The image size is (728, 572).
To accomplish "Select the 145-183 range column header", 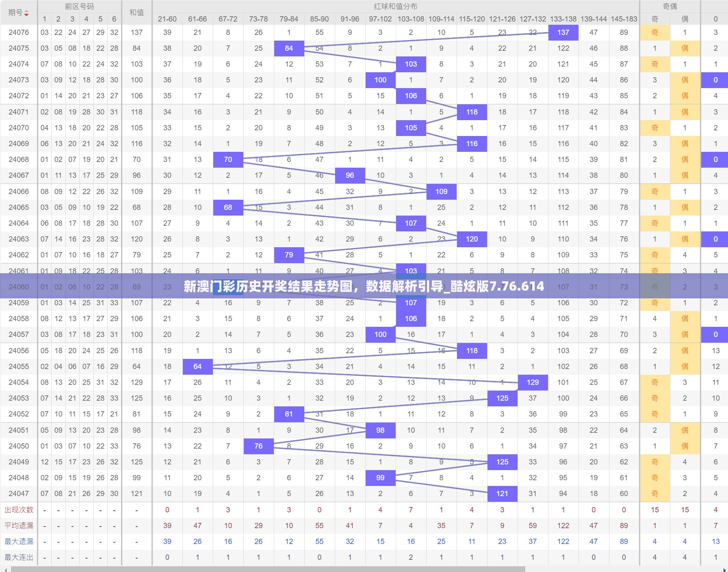I will [624, 19].
